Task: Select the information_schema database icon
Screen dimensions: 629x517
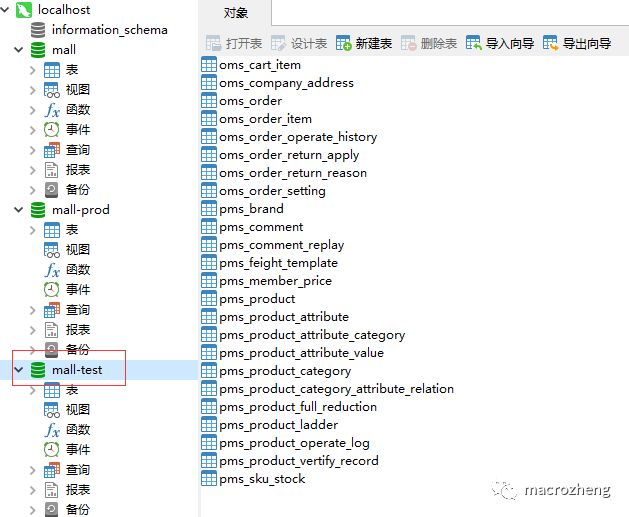Action: 38,30
